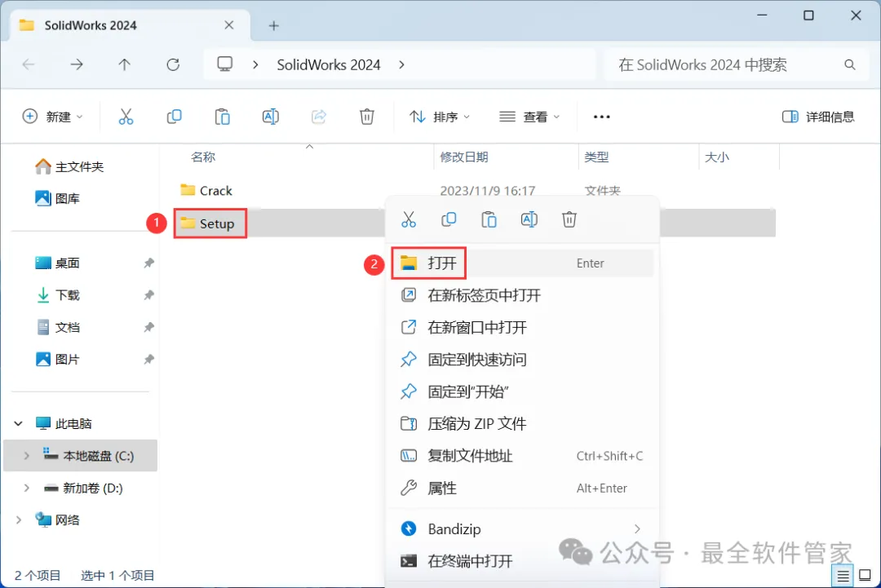Choose 复制文件地址
Screen dimensions: 881x588
[523, 456]
